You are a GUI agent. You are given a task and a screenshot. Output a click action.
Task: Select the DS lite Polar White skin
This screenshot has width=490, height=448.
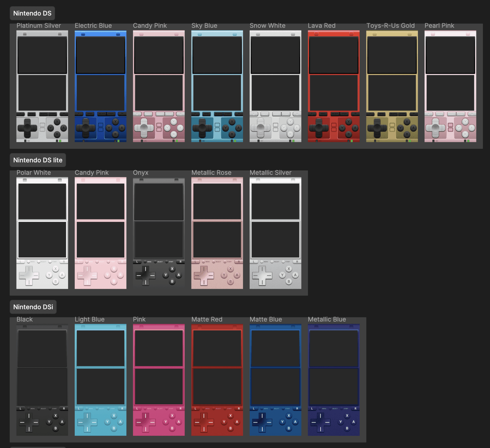coord(42,233)
